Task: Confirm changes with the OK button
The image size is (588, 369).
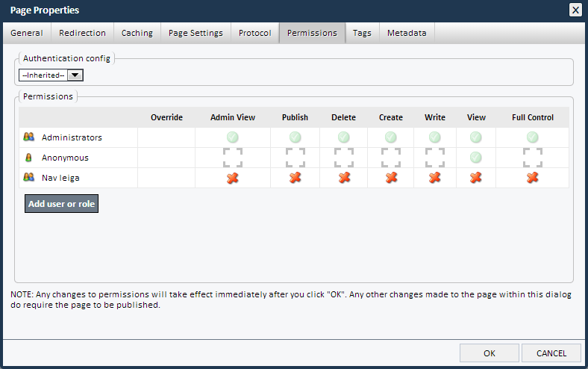Action: pos(490,353)
